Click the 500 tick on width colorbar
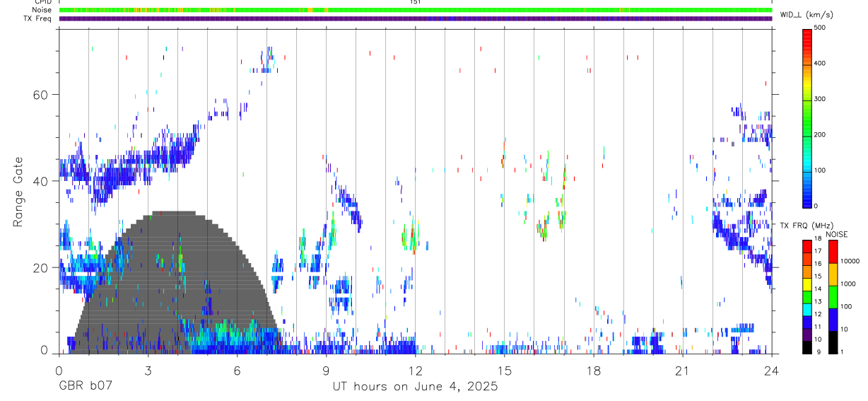868x401 pixels. pyautogui.click(x=820, y=28)
